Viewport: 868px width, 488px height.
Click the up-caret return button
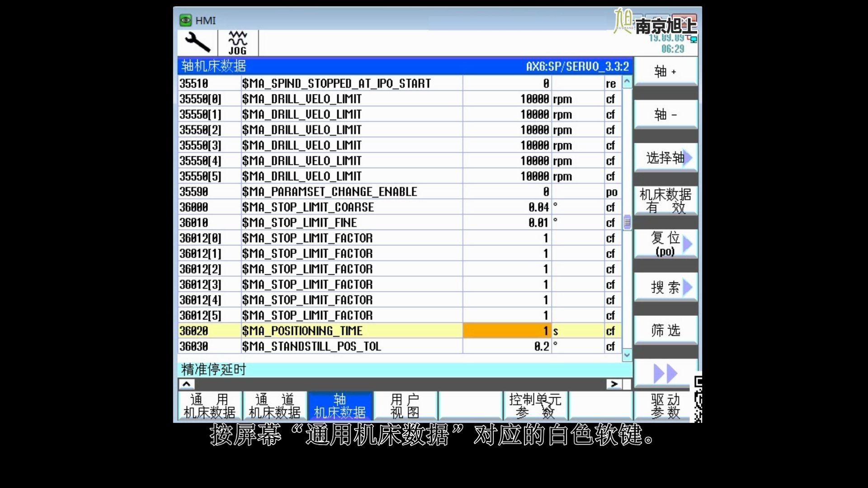click(186, 384)
